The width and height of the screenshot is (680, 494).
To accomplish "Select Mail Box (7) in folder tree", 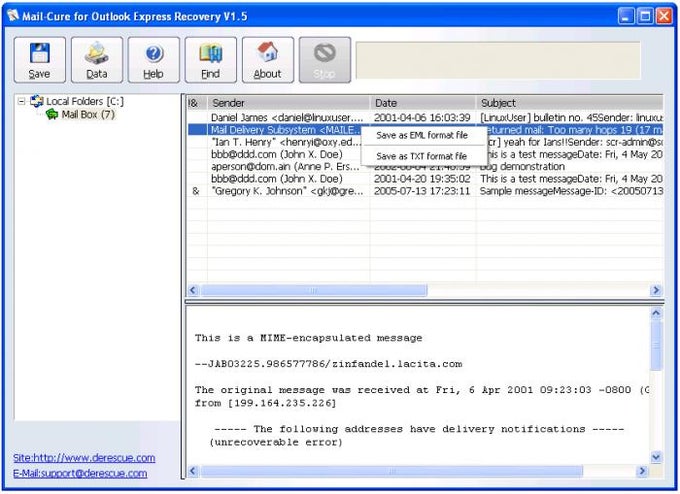I will click(x=88, y=115).
